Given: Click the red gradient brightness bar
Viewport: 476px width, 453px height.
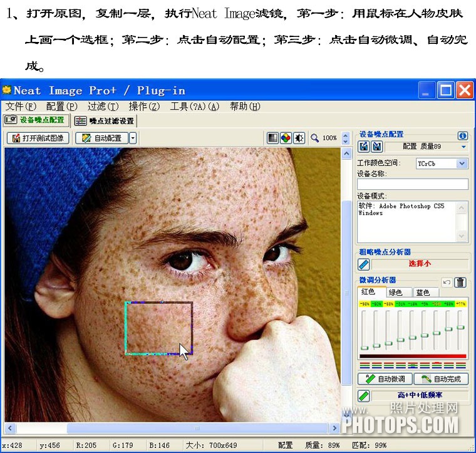Looking at the screenshot, I should click(x=413, y=356).
